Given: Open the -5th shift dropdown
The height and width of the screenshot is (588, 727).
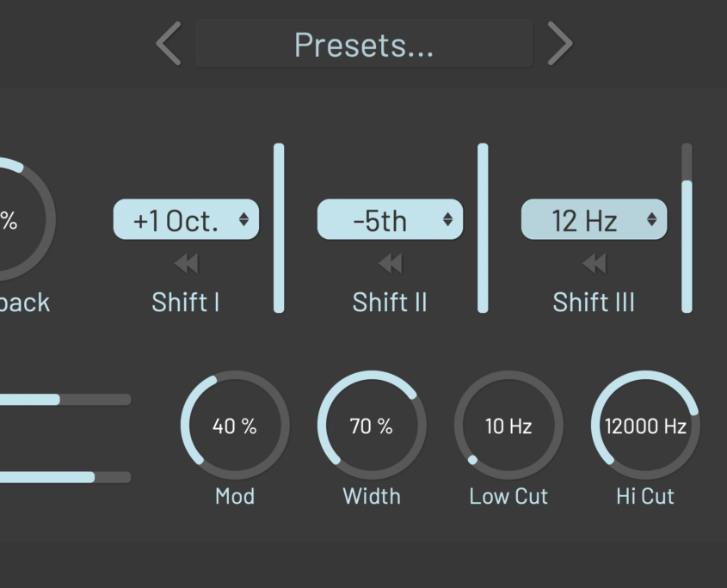Looking at the screenshot, I should coord(390,220).
